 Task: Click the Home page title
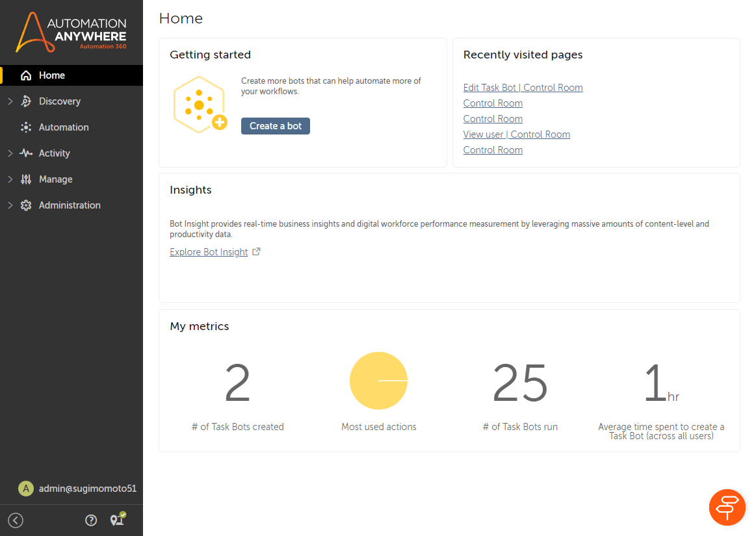click(181, 18)
